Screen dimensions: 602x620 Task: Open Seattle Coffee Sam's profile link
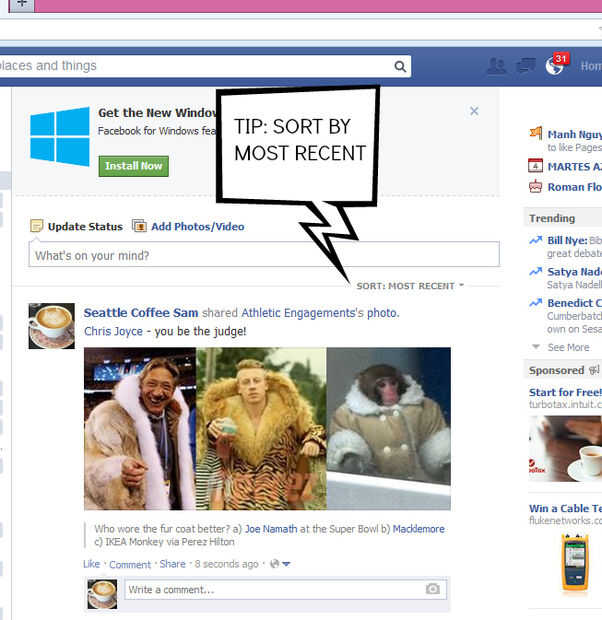click(141, 313)
